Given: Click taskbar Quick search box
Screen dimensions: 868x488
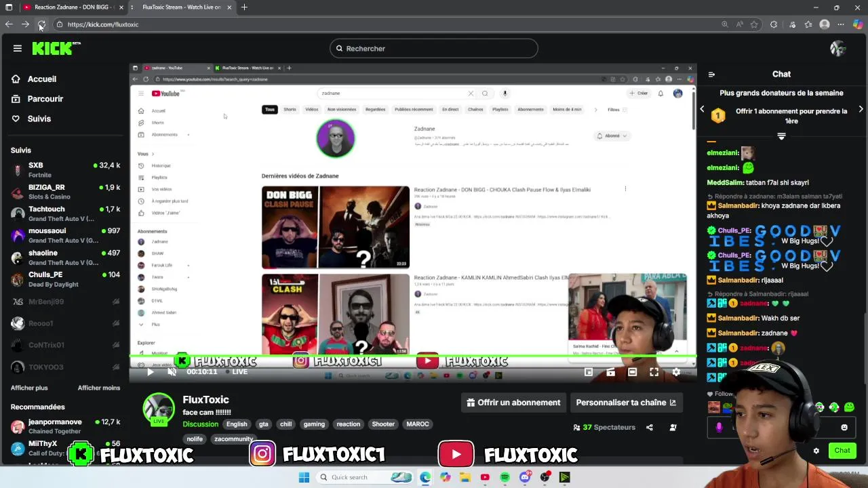Looking at the screenshot, I should click(365, 477).
